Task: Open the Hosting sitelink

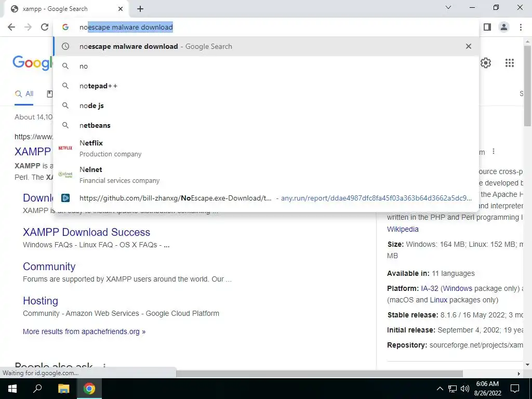Action: point(41,301)
